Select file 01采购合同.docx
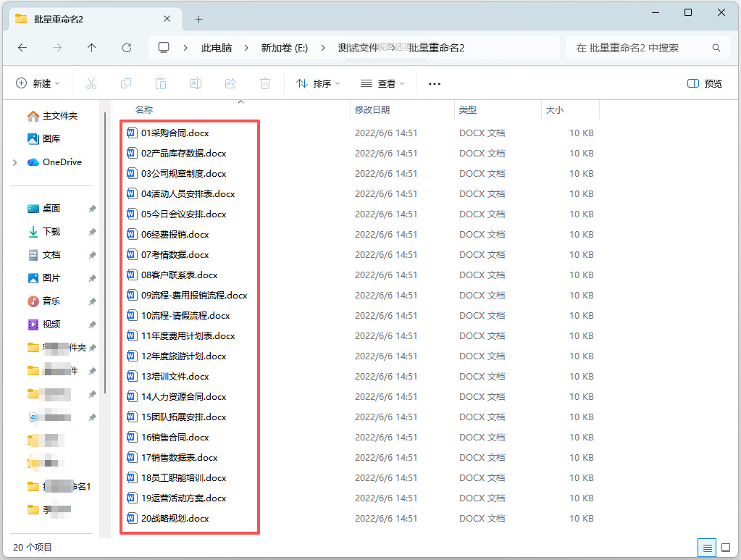The width and height of the screenshot is (741, 560). [x=175, y=133]
